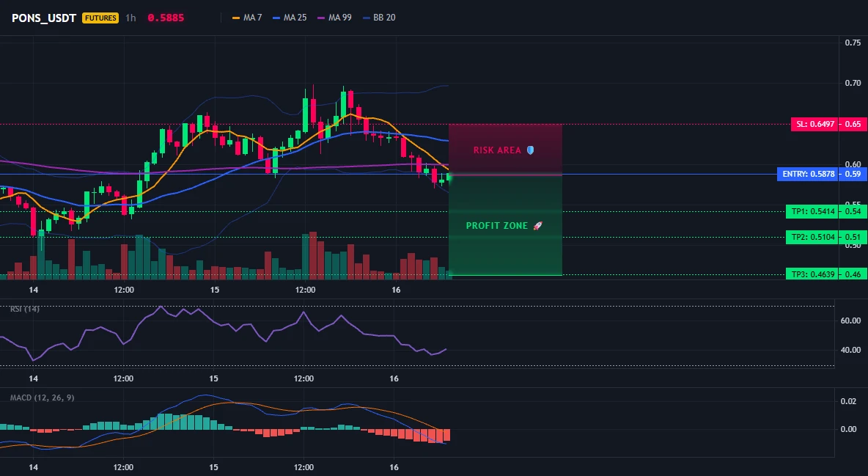Click the PONS_USDT symbol name

pyautogui.click(x=44, y=18)
